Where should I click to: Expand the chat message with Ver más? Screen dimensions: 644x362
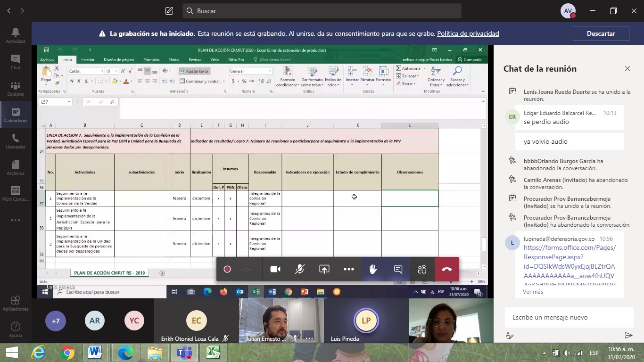click(533, 292)
